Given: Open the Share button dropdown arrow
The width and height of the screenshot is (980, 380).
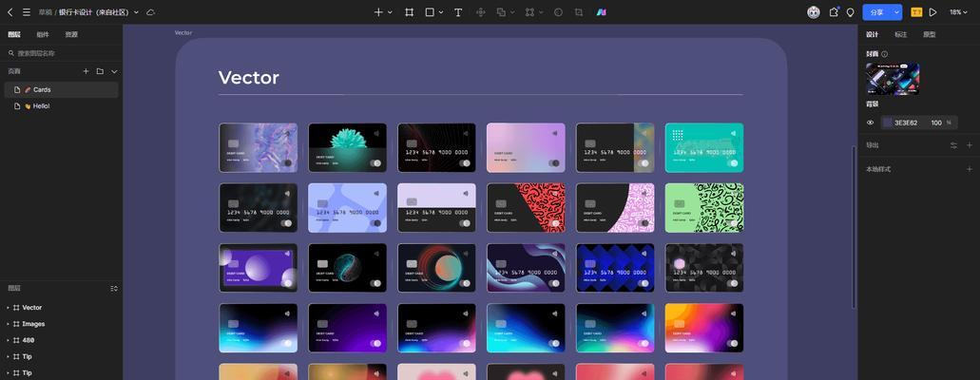Looking at the screenshot, I should pos(897,11).
